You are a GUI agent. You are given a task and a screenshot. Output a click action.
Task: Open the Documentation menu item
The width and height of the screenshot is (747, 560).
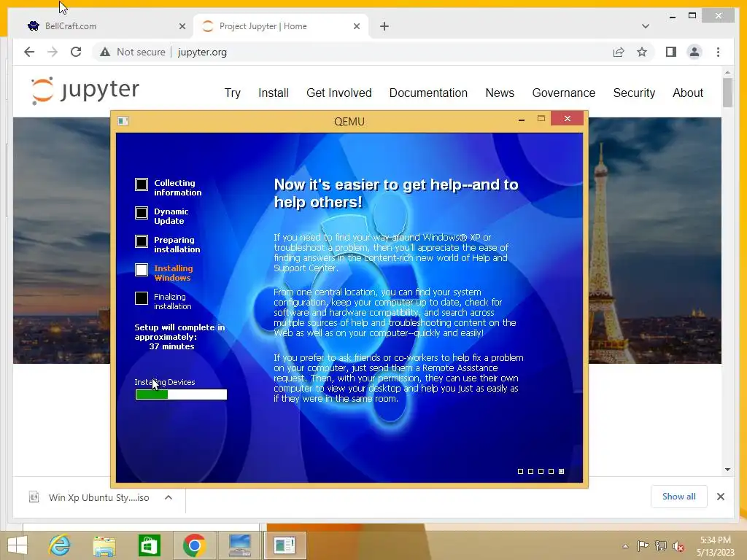[428, 93]
